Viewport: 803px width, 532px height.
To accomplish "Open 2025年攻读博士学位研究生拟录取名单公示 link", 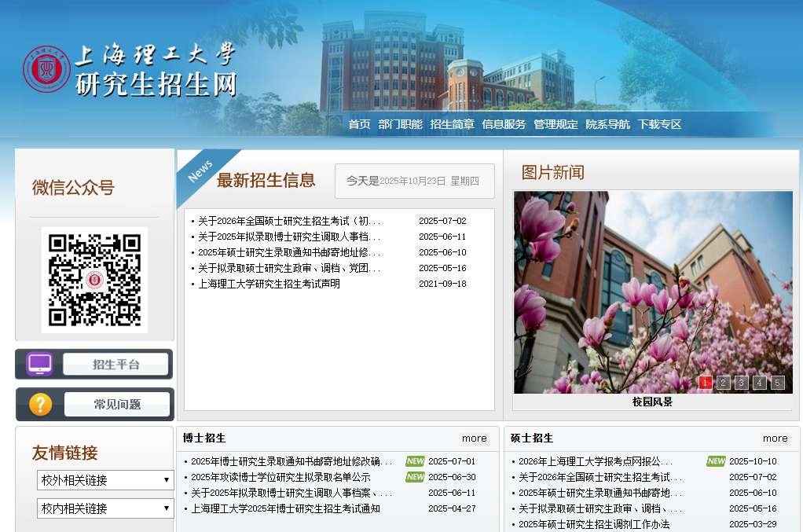I will coord(280,477).
